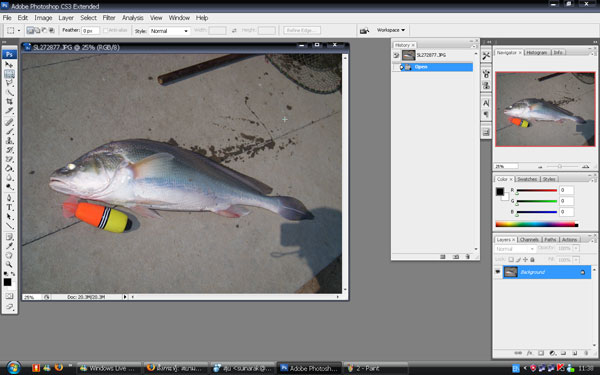Set history brush source for SL272877.JPG snapshot
This screenshot has width=600, height=375.
coord(396,55)
